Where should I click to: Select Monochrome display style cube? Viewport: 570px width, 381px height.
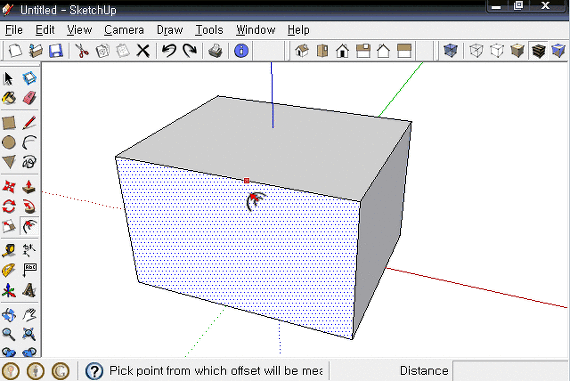click(x=558, y=51)
